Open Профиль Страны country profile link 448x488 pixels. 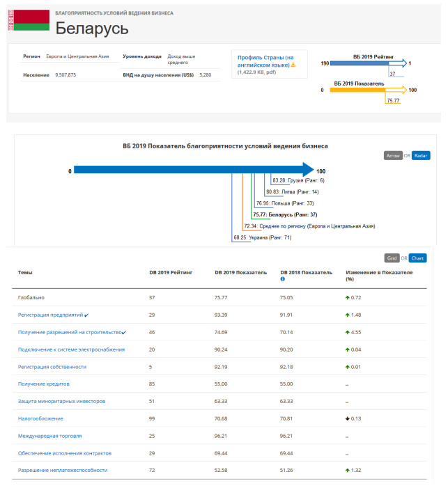(265, 61)
